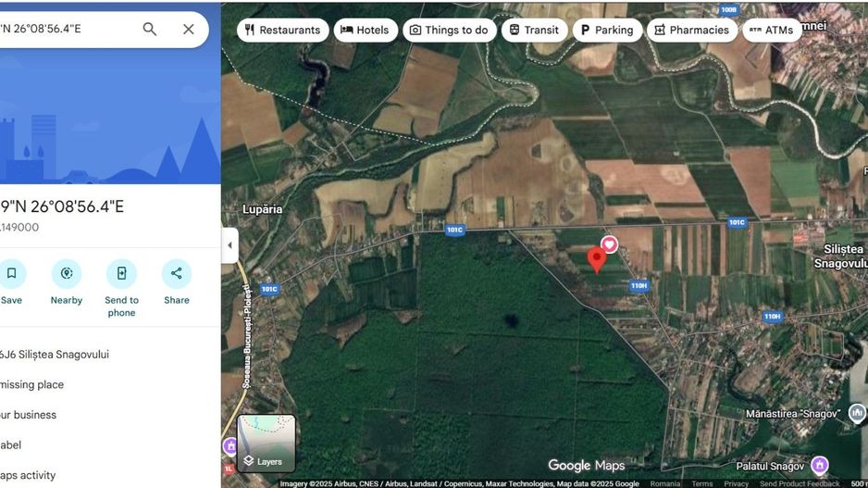Click the search magnifier icon
Screen dimensions: 868x488
(150, 29)
